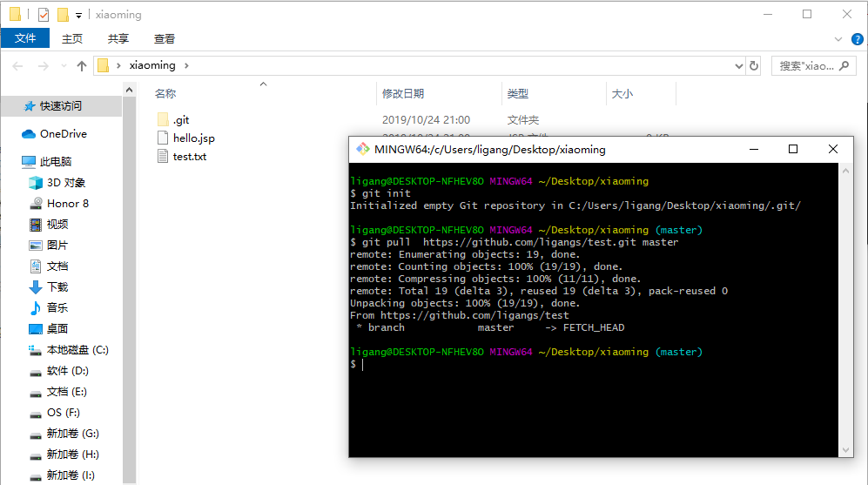Switch to the 共享 ribbon tab
The image size is (868, 485).
pyautogui.click(x=118, y=39)
